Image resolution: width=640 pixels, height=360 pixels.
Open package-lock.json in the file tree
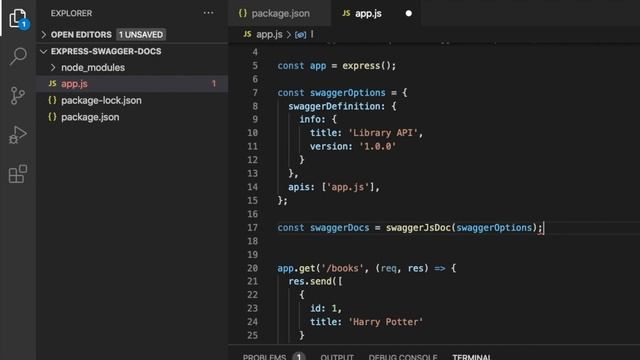(101, 100)
